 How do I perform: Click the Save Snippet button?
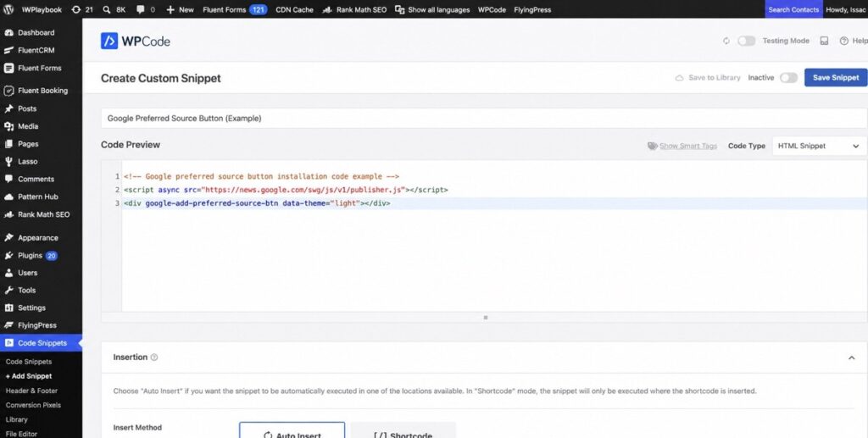pos(836,77)
